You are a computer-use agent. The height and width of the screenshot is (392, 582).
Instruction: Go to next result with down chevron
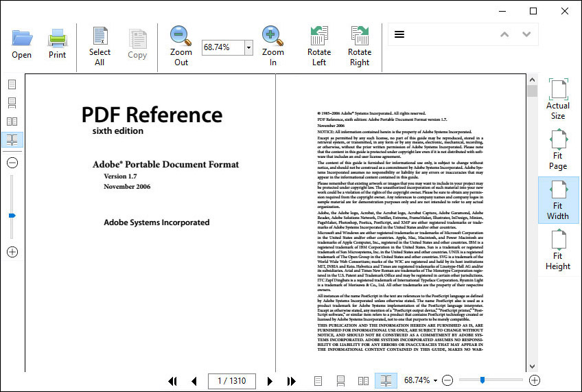tap(526, 34)
